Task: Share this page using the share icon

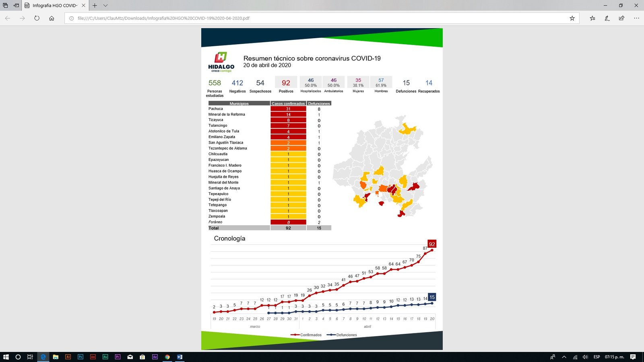Action: (x=621, y=18)
